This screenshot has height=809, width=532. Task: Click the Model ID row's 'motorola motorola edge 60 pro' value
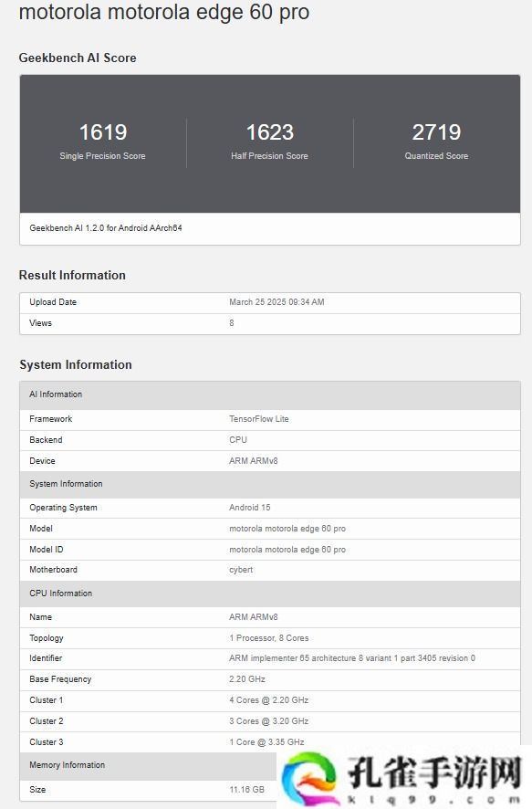tap(287, 550)
